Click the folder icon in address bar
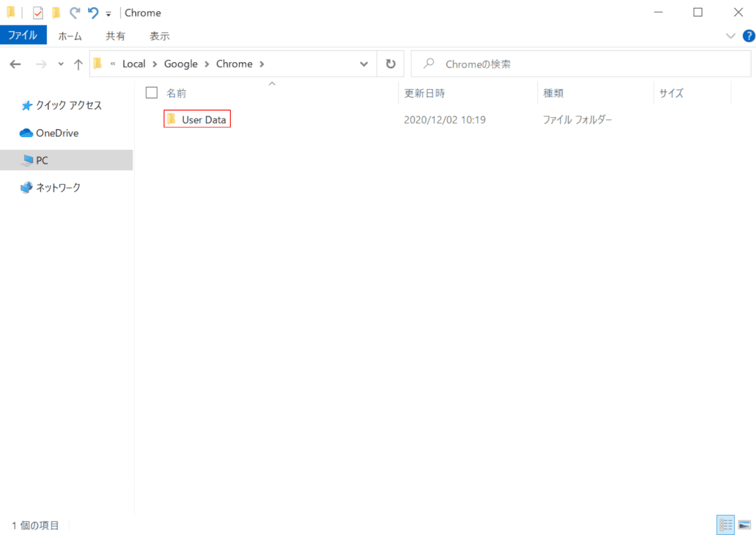 (98, 63)
